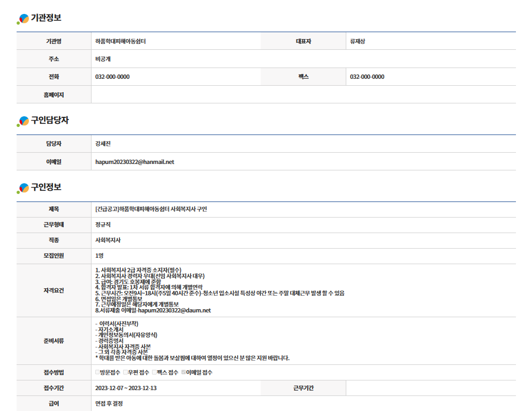Click the phone number under 전화
The width and height of the screenshot is (532, 411).
pyautogui.click(x=112, y=77)
